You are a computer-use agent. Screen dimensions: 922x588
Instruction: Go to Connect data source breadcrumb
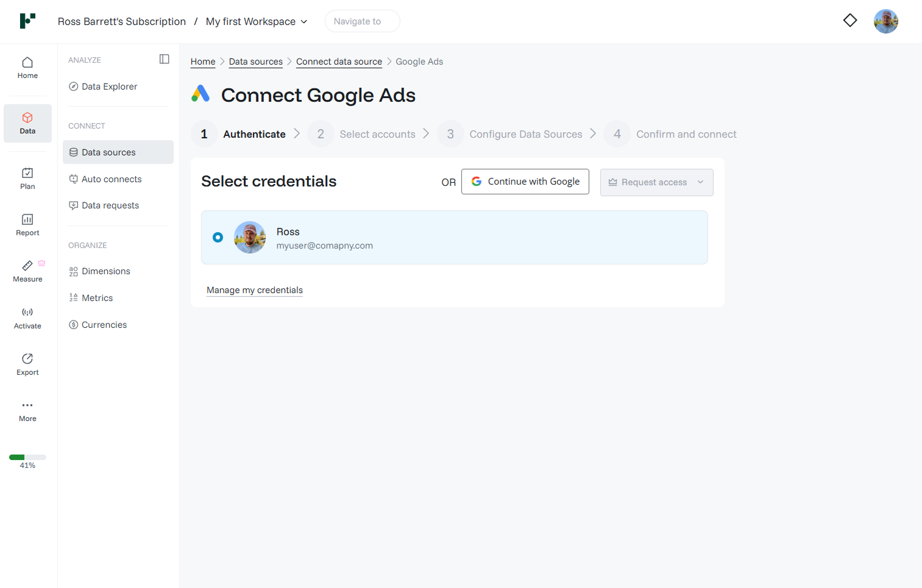point(339,62)
